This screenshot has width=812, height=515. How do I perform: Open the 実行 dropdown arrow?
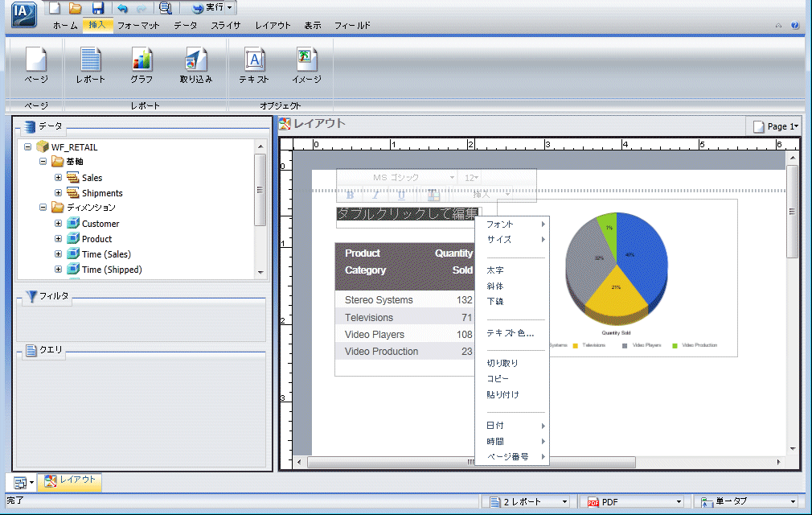click(x=230, y=7)
